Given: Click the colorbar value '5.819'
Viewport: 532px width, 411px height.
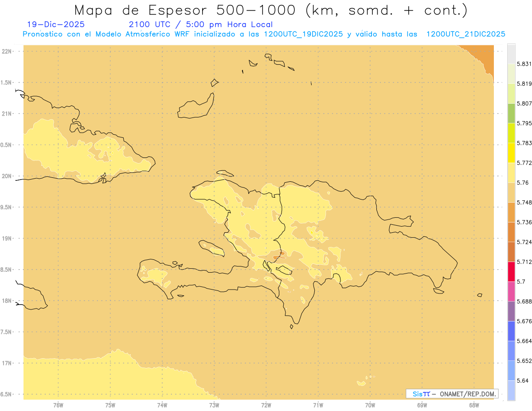Looking at the screenshot, I should [524, 84].
